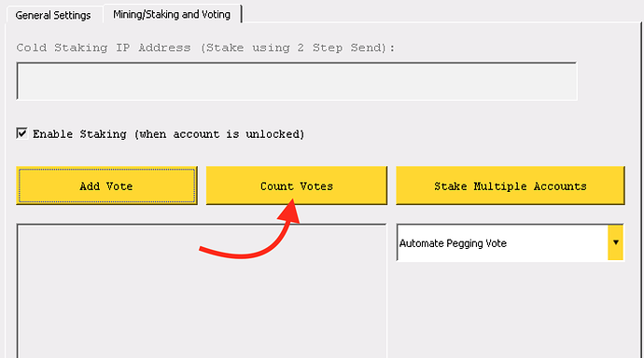Click the tail of the red curved arrow
644x358 pixels.
pyautogui.click(x=209, y=251)
